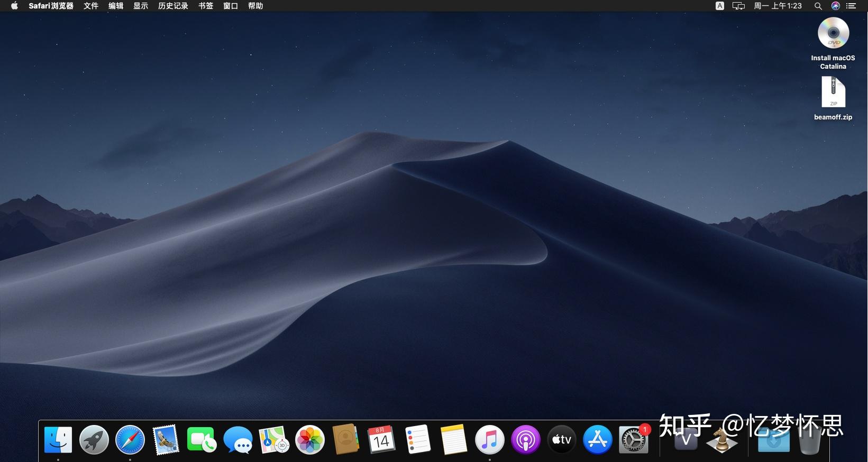The image size is (868, 462).
Task: Open App Store from the Dock
Action: point(598,440)
